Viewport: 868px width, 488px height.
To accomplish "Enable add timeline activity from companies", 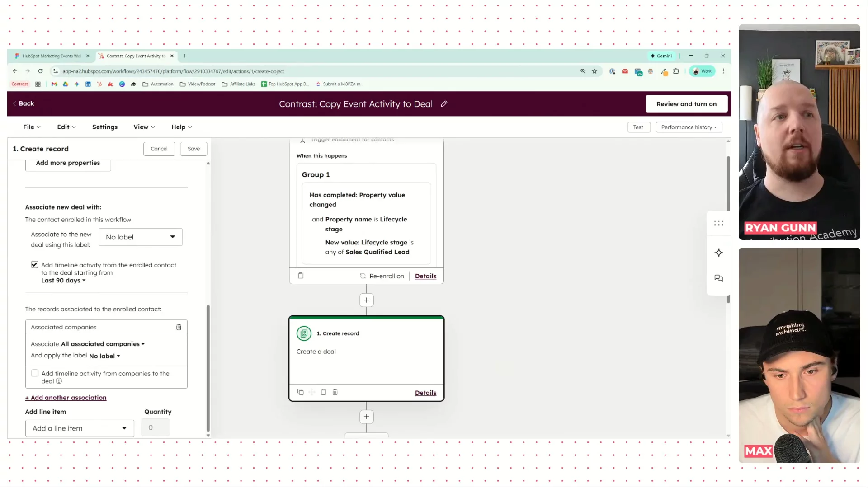I will pos(35,373).
